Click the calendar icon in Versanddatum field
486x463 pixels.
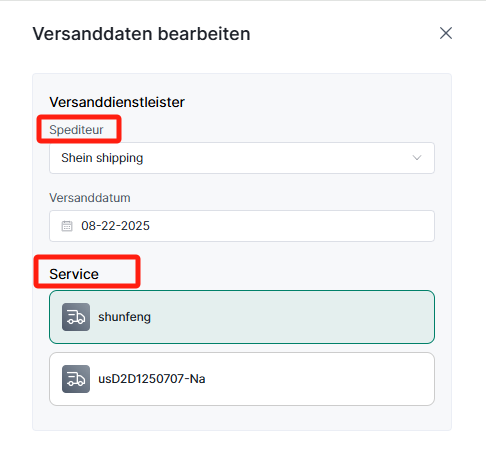click(x=67, y=226)
